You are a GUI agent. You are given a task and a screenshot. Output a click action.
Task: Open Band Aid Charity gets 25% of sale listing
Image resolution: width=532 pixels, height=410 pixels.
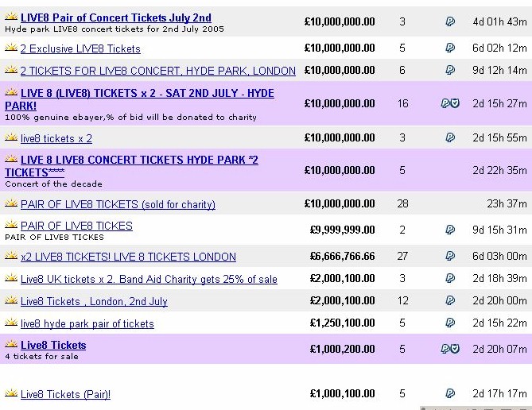click(149, 279)
